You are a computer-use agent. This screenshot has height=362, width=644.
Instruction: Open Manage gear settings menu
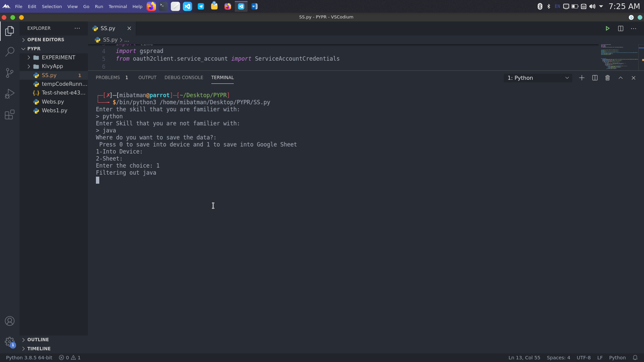tap(10, 342)
